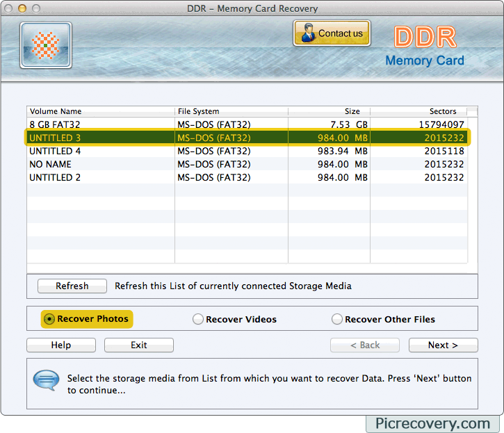Select the UNTITLED 3 volume row
Screen dimensions: 504x433
(x=247, y=138)
